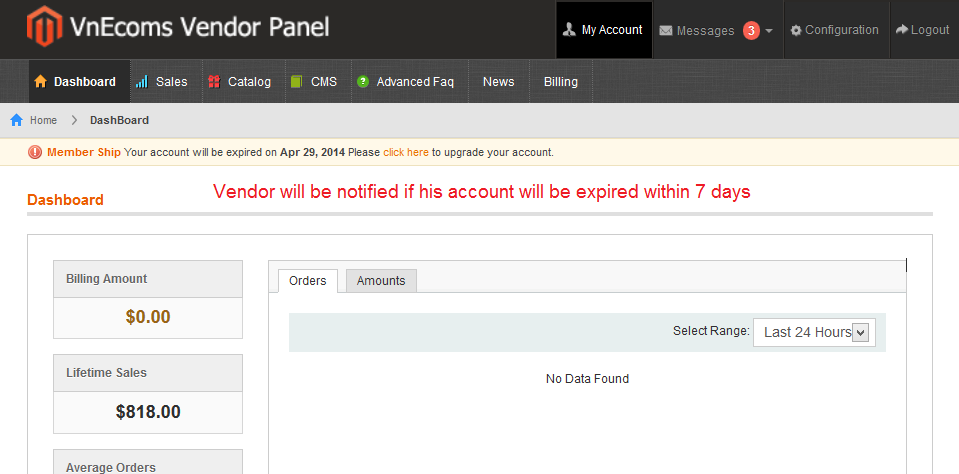Click the Messages envelope icon
This screenshot has width=959, height=474.
(x=665, y=31)
